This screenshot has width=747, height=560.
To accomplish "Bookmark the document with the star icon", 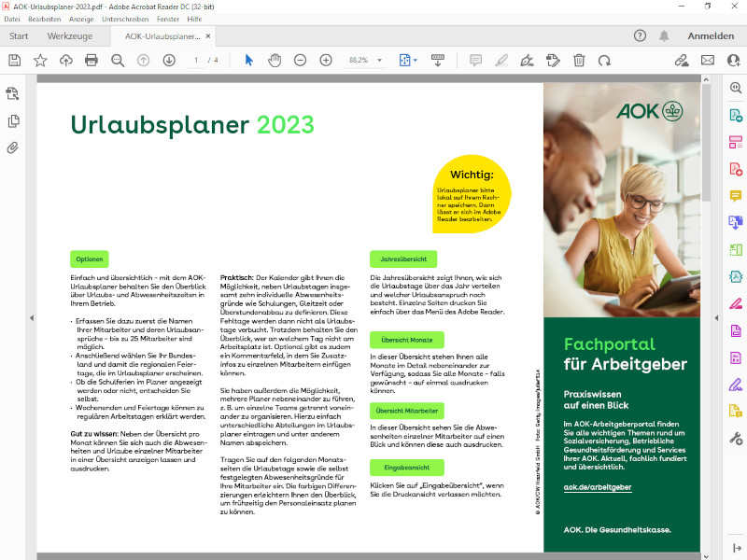I will point(40,61).
